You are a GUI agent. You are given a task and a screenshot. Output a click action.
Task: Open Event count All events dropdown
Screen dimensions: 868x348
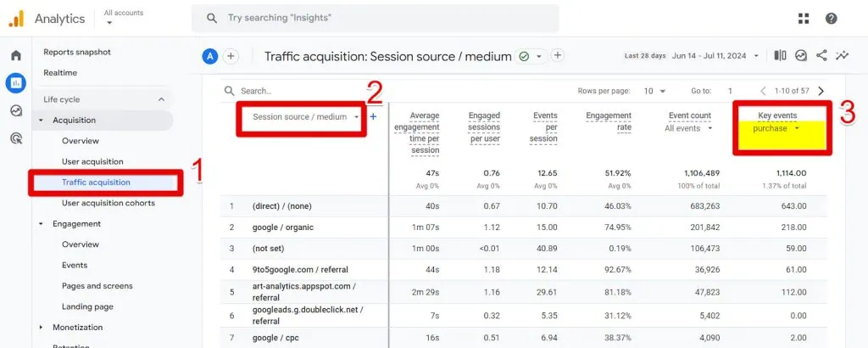tap(690, 128)
